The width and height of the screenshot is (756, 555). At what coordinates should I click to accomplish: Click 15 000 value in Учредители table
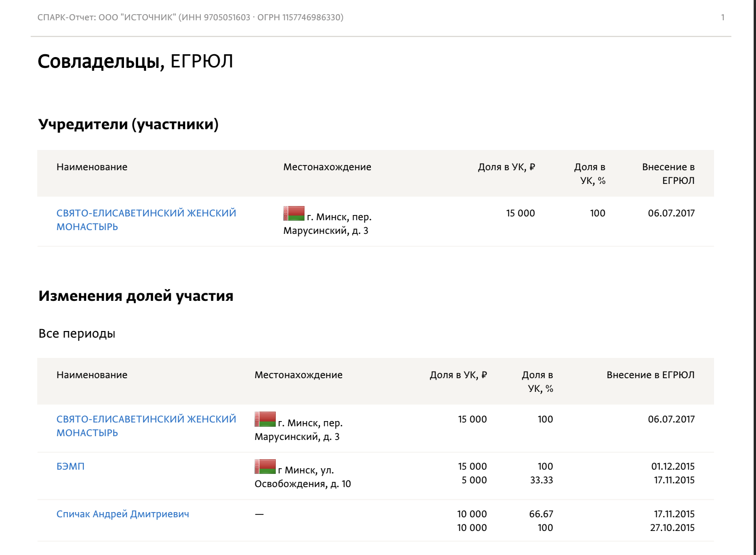[520, 213]
